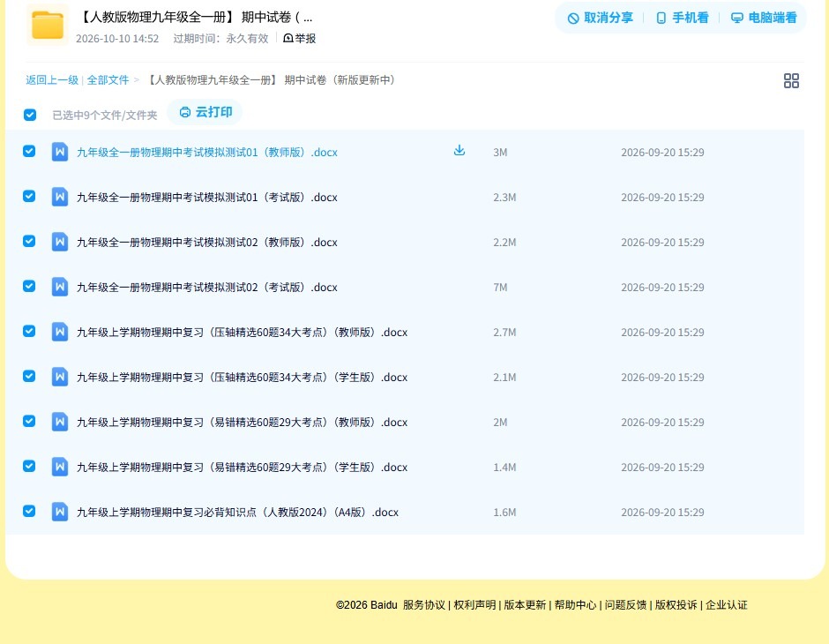The height and width of the screenshot is (644, 829).
Task: Open file 压轴精选60题34大考点(教师版).docx
Action: [243, 332]
